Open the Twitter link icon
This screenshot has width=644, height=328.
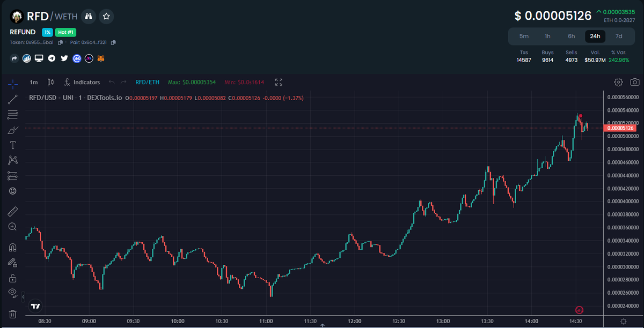[64, 58]
